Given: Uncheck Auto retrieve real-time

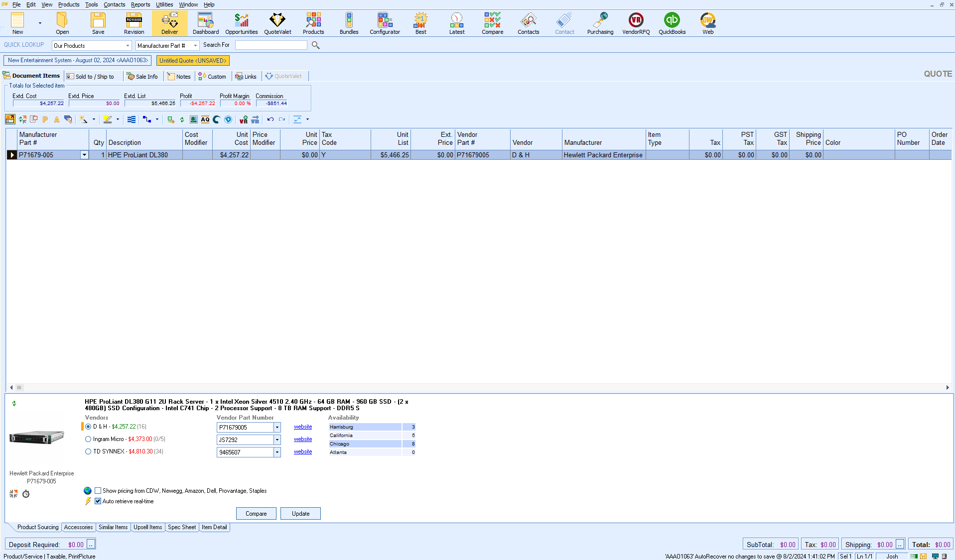Looking at the screenshot, I should click(x=98, y=501).
